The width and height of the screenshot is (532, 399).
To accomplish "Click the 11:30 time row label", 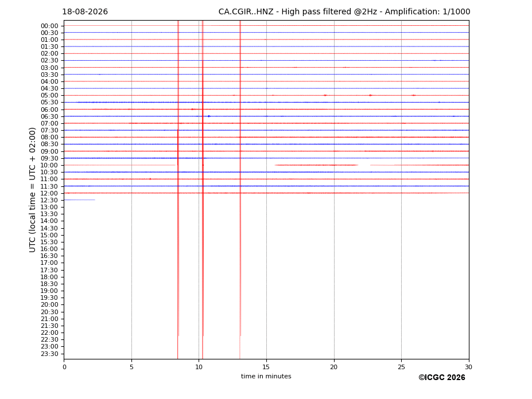I will [49, 186].
